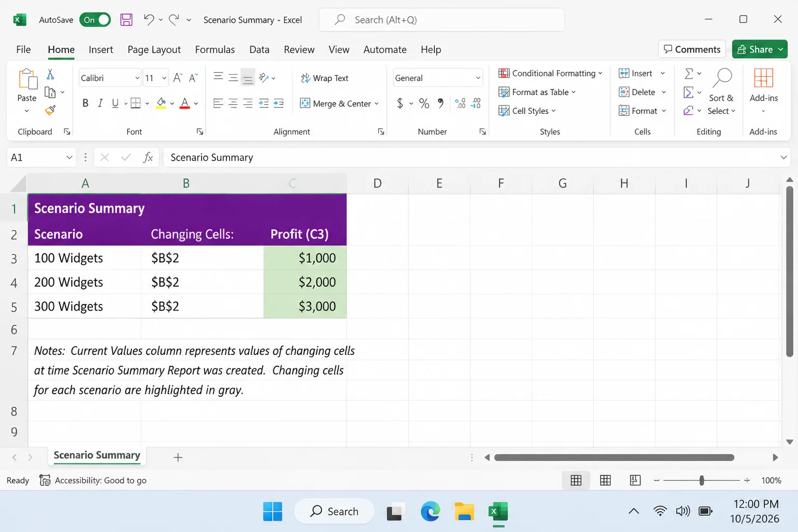
Task: Align text to the left
Action: [x=218, y=103]
